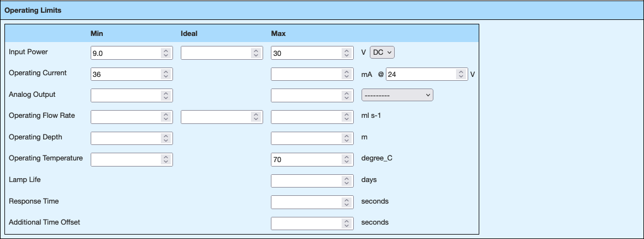The height and width of the screenshot is (239, 644).
Task: Click the Input Power Ideal field
Action: pyautogui.click(x=216, y=53)
